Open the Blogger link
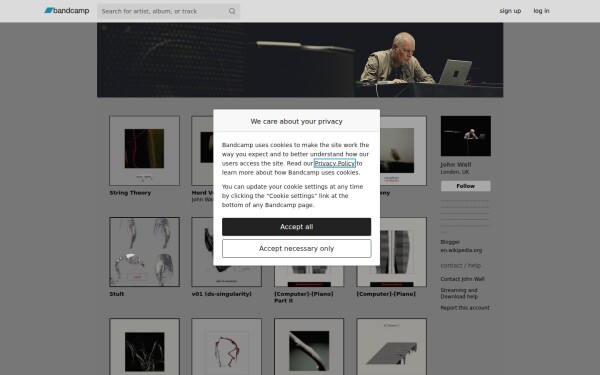 (450, 242)
